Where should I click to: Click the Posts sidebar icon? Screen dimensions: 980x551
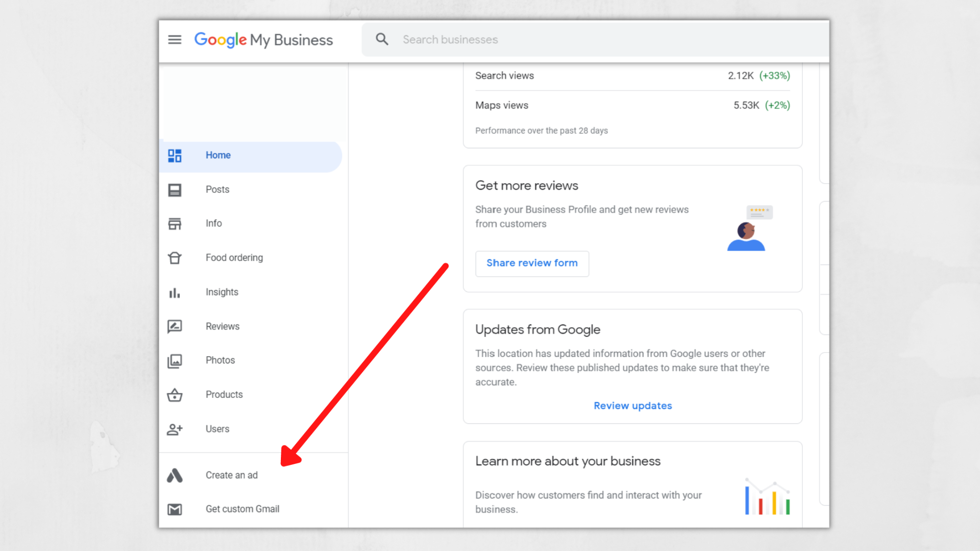point(175,190)
